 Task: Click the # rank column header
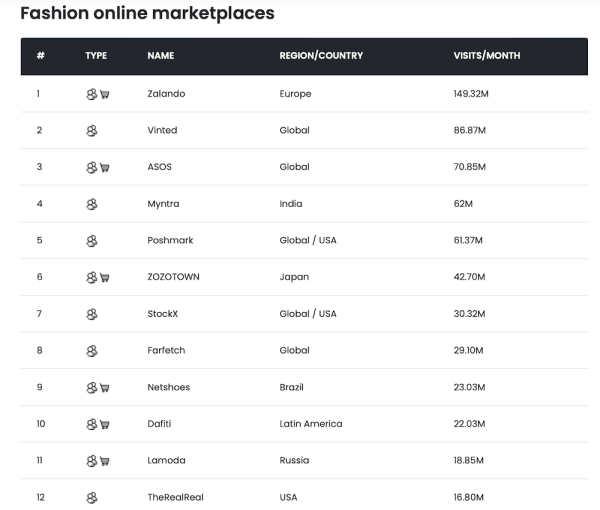click(x=40, y=56)
